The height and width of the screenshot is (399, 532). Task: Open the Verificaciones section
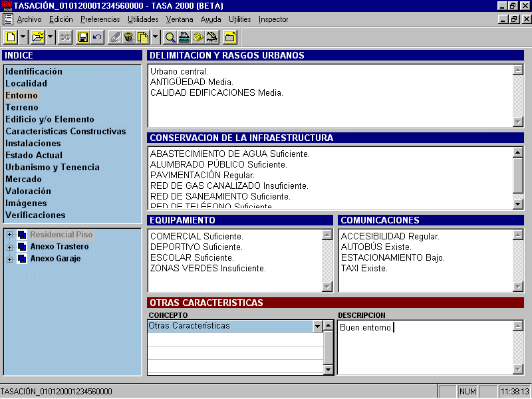(35, 215)
